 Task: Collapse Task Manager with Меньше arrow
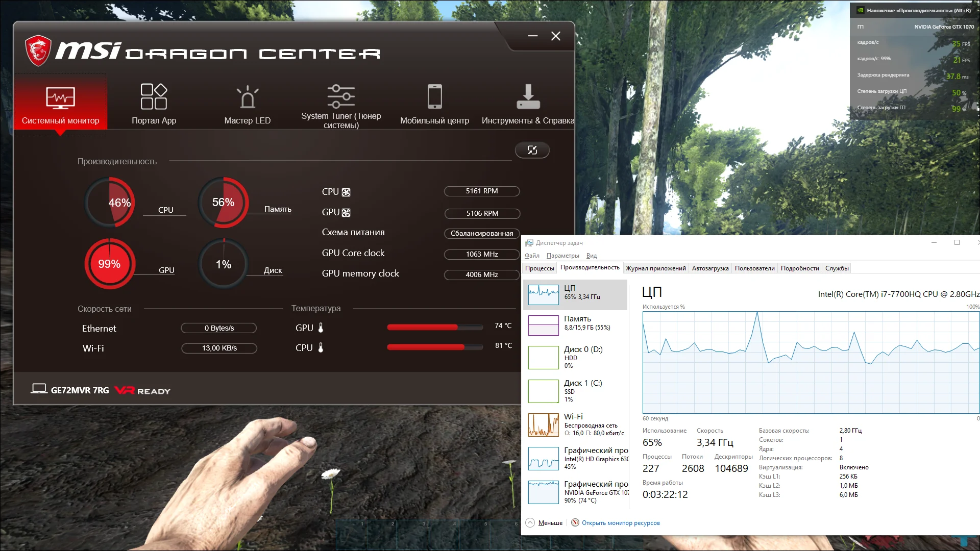(x=530, y=522)
